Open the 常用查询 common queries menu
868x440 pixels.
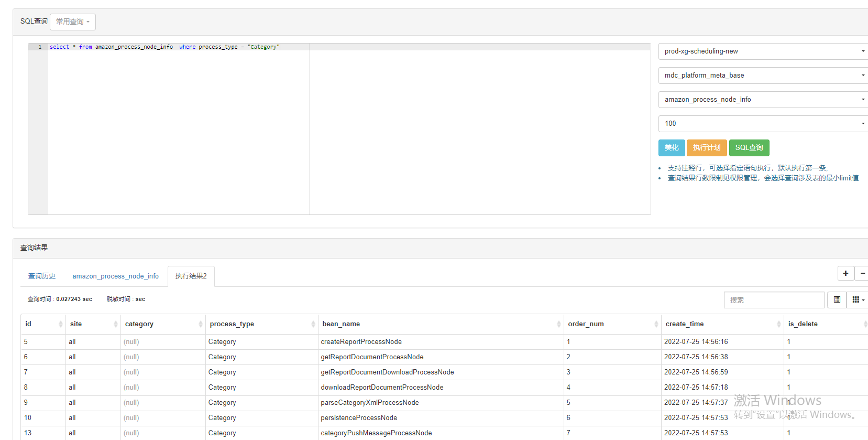(x=73, y=22)
